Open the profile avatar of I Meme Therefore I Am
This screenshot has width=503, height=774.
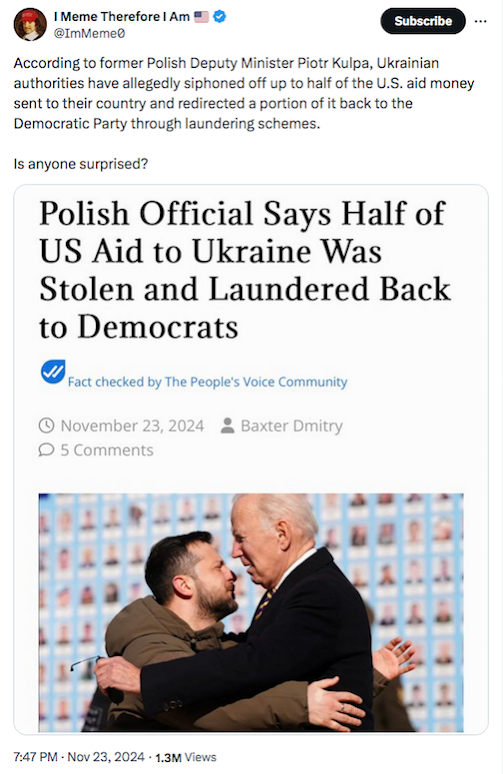click(x=30, y=24)
